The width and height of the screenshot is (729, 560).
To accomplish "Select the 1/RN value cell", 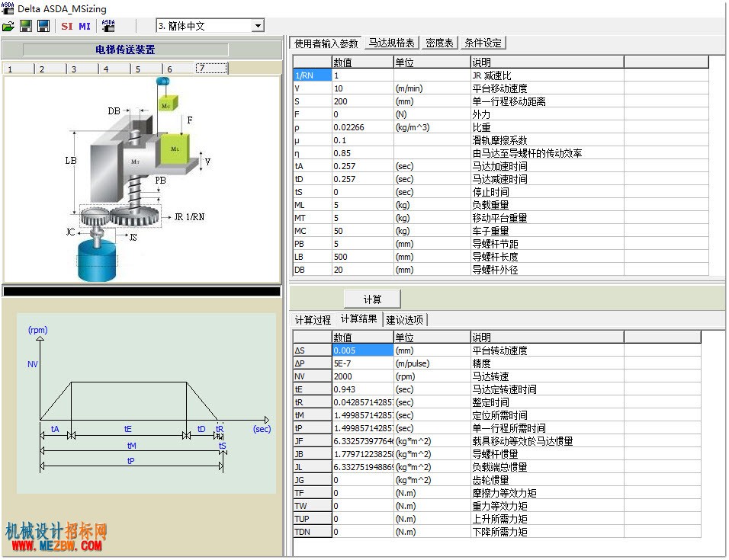I will point(363,75).
